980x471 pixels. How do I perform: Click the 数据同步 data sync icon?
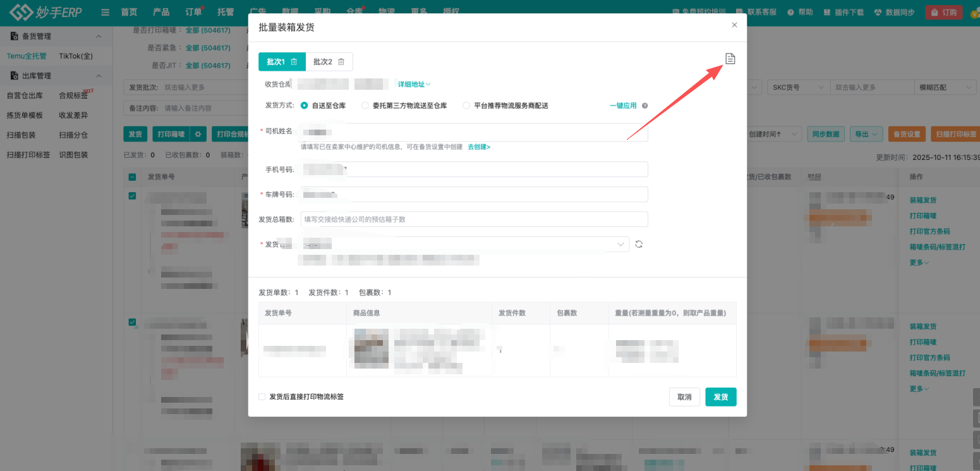click(878, 11)
